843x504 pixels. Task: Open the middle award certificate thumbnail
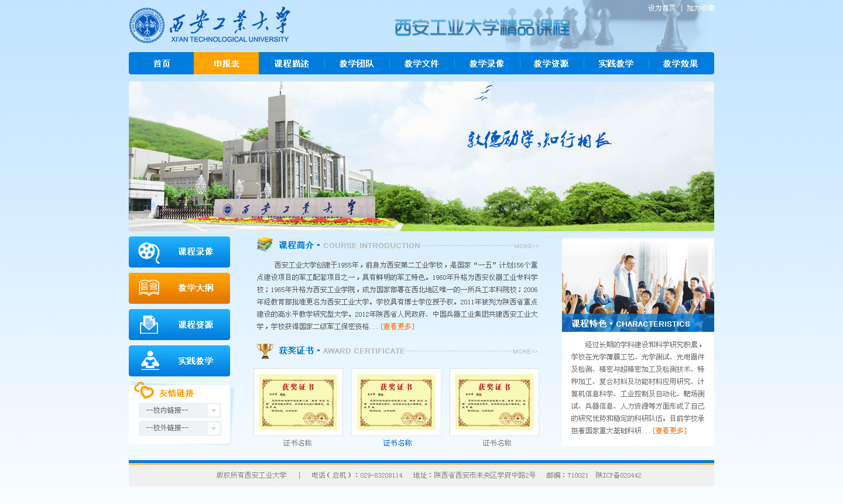[x=396, y=402]
